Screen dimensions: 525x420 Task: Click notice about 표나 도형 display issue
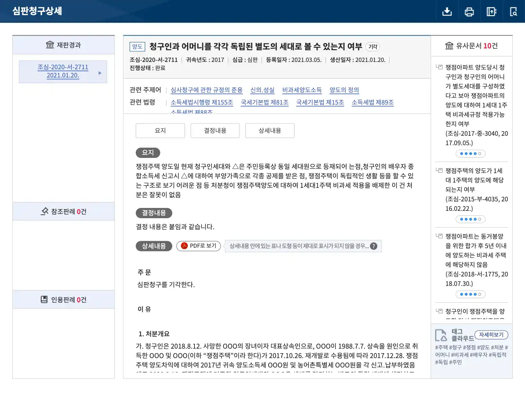tap(303, 246)
